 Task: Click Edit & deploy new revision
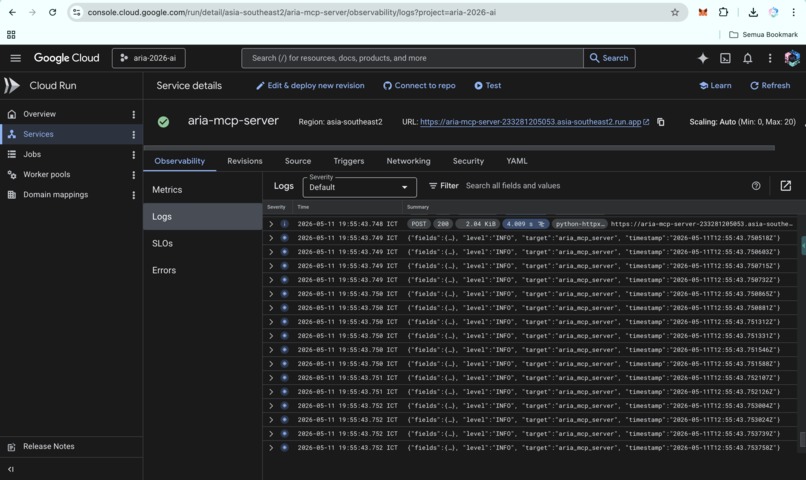310,85
